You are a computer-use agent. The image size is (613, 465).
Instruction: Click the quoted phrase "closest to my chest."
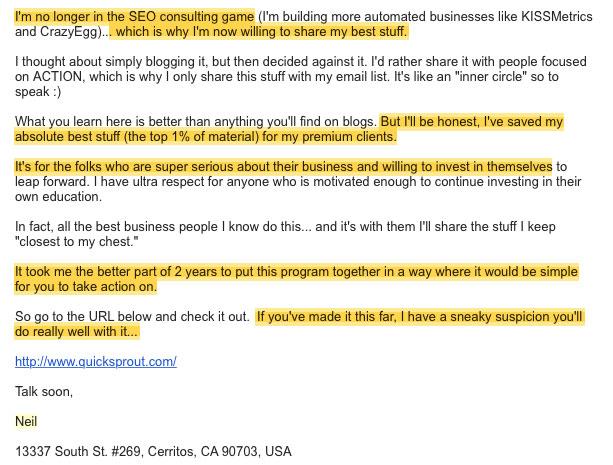coord(77,241)
